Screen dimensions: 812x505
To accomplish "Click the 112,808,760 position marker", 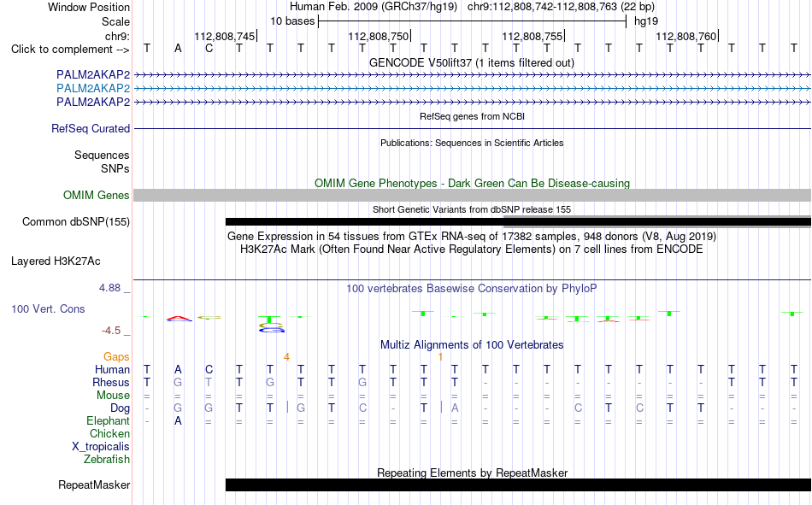I will 686,36.
